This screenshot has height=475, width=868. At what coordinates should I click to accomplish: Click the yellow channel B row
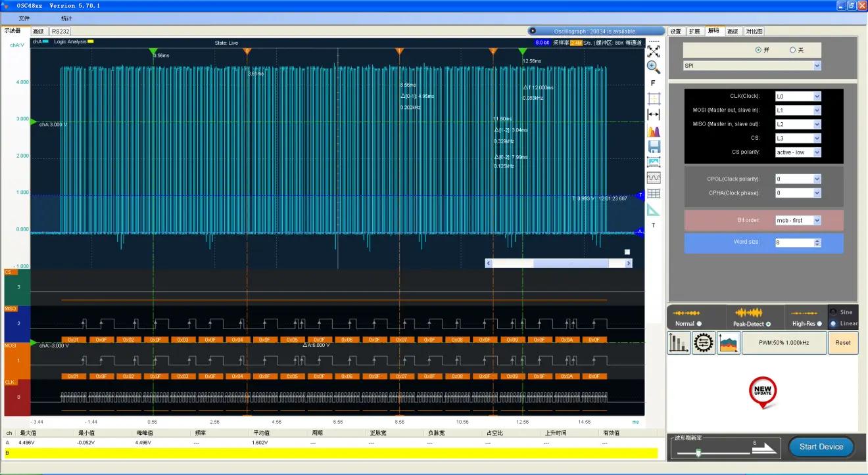click(331, 453)
